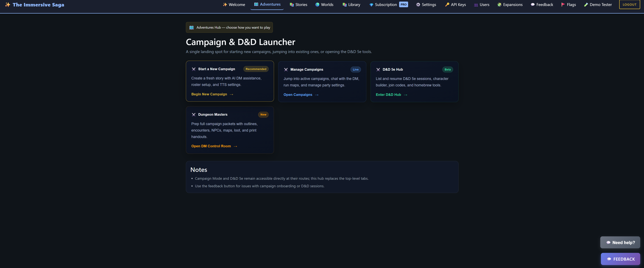The width and height of the screenshot is (644, 268).
Task: Click the sparkle logo icon beside The Immersive Saga
Action: [8, 5]
